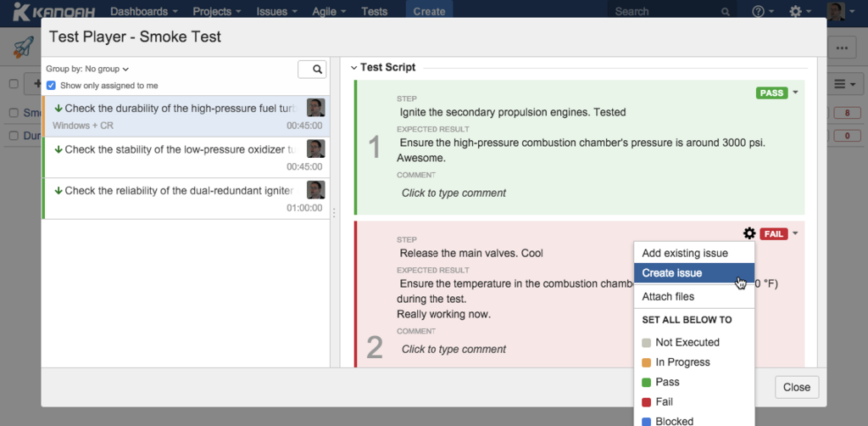Click avatar on reliability igniter test row
Viewport: 868px width, 426px height.
point(315,189)
